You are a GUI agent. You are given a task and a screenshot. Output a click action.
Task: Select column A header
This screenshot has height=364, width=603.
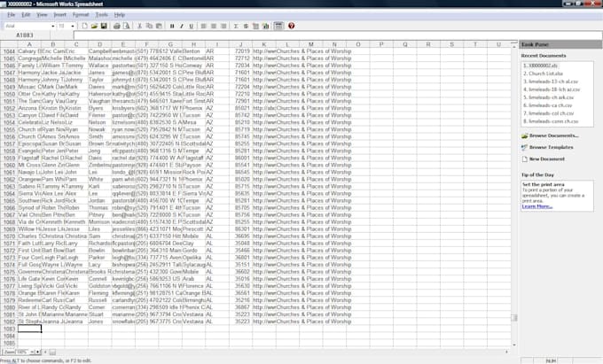(x=29, y=44)
